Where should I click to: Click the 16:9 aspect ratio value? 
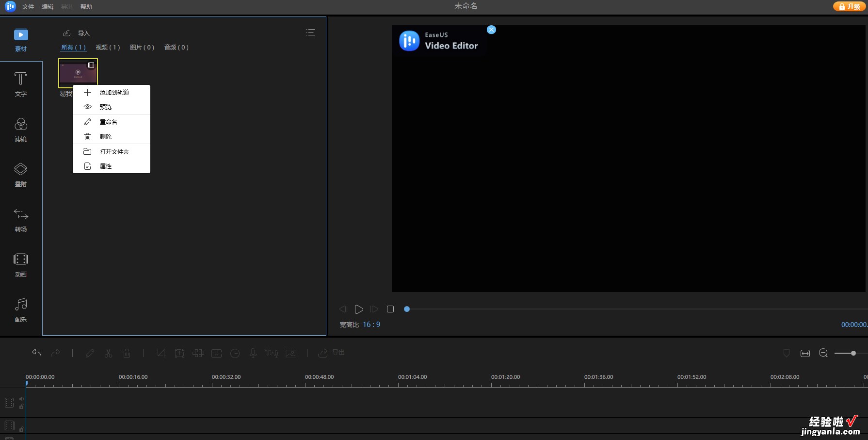[371, 325]
